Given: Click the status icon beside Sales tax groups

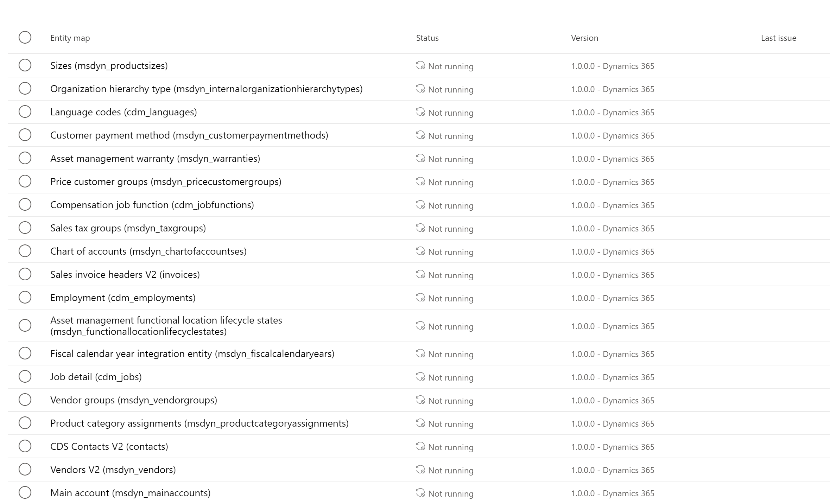Looking at the screenshot, I should click(x=420, y=228).
